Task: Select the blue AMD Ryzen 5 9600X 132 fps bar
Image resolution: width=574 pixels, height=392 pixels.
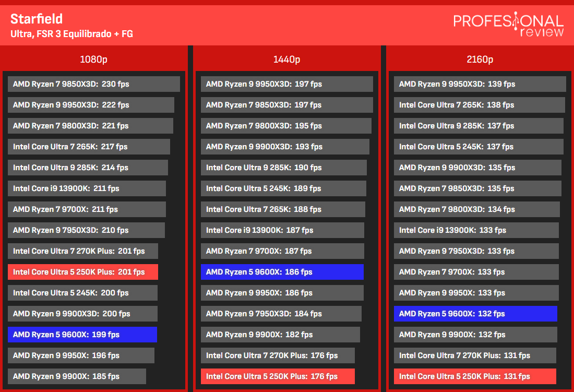Action: [475, 314]
